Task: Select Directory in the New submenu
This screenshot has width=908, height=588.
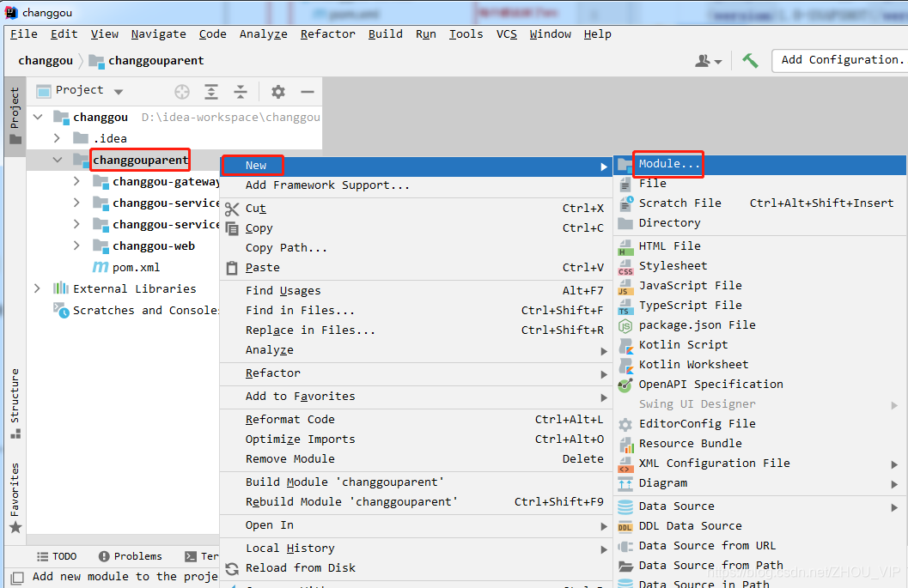Action: tap(759, 223)
